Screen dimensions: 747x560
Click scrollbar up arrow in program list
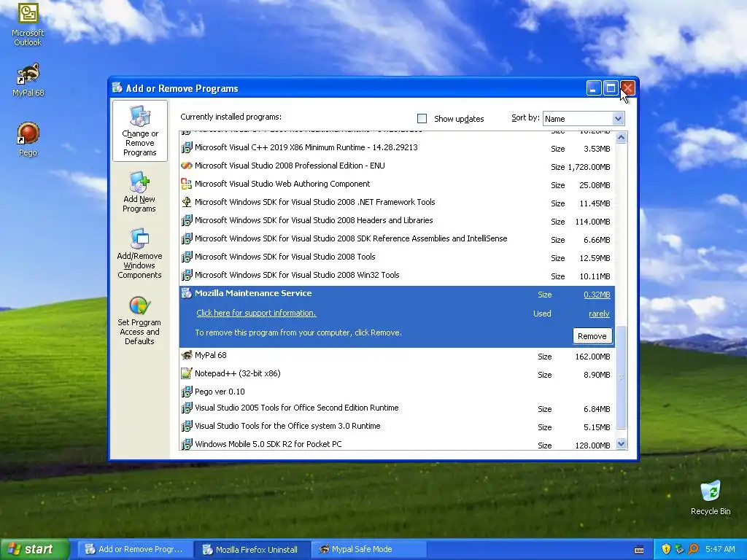(622, 138)
